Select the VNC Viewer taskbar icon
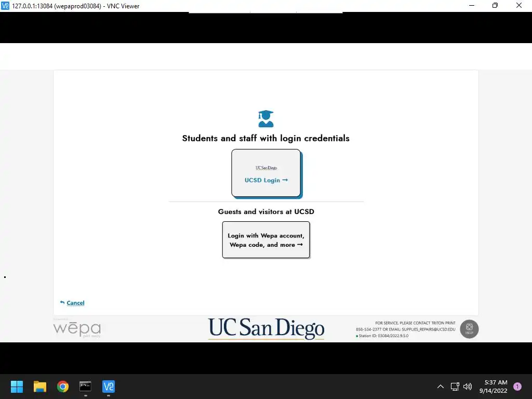This screenshot has width=532, height=399. 109,387
